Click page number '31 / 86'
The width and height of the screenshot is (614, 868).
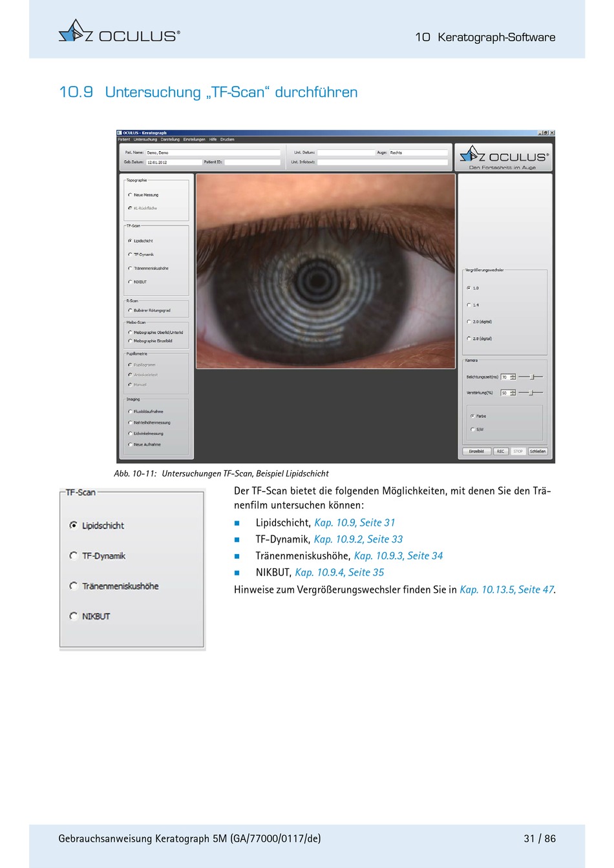coord(540,838)
